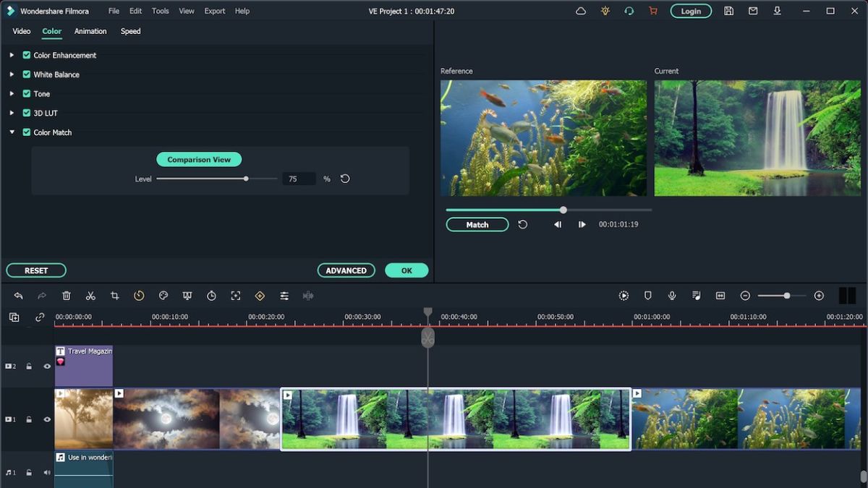Click the Login button
The width and height of the screenshot is (868, 488).
tap(691, 11)
